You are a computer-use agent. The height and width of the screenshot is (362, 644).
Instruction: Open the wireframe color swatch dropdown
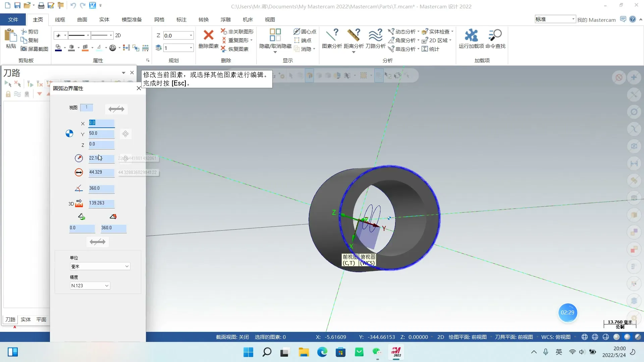[x=64, y=48]
